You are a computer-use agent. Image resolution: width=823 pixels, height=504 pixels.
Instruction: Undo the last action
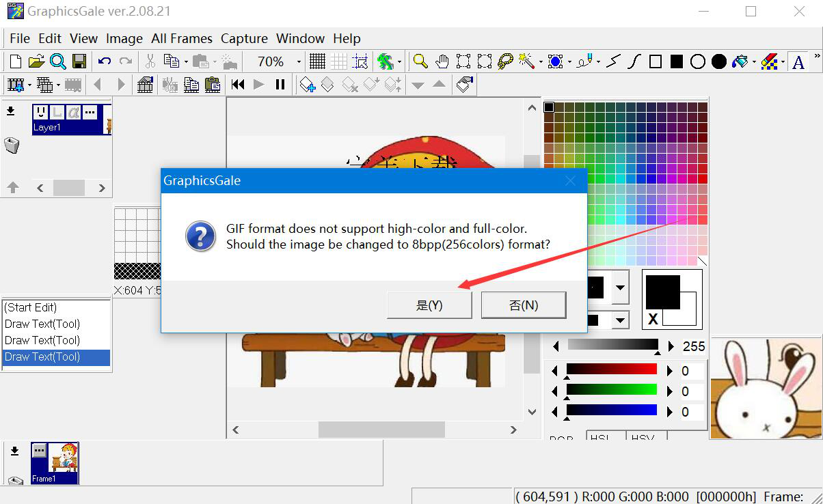tap(105, 62)
